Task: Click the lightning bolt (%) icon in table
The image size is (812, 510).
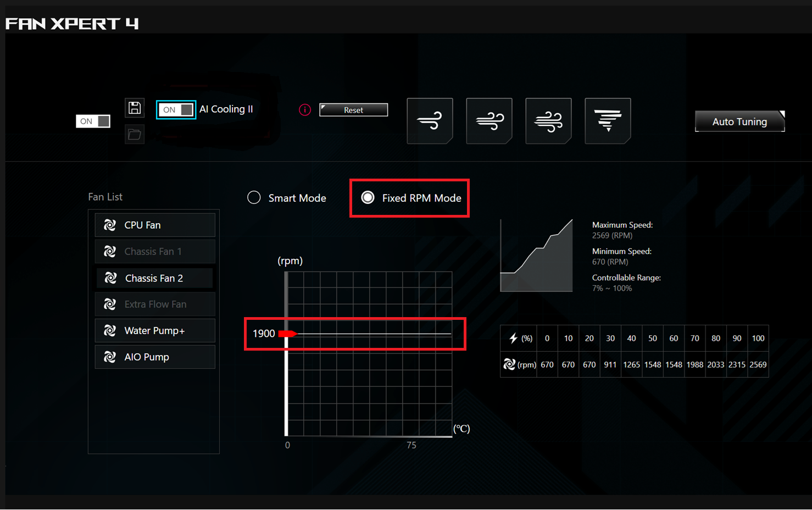Action: [x=514, y=338]
